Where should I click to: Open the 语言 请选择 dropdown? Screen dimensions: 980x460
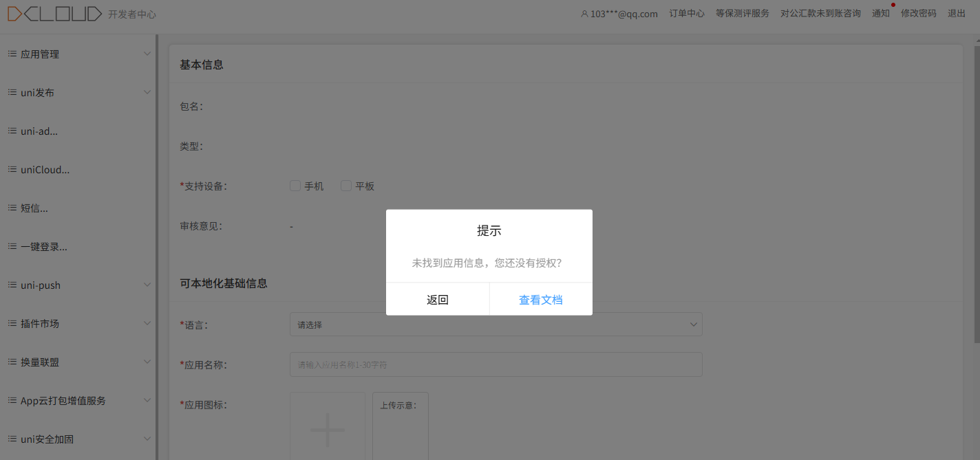496,325
